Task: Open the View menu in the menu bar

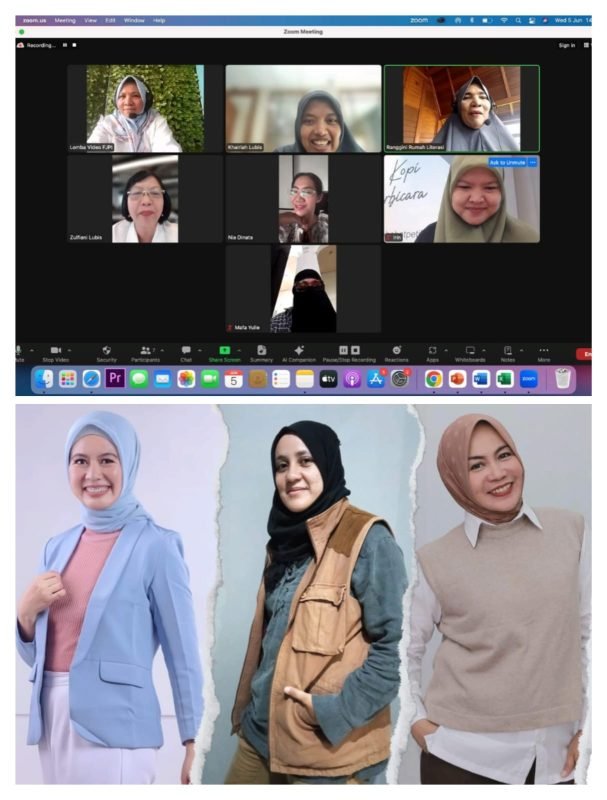Action: (90, 20)
